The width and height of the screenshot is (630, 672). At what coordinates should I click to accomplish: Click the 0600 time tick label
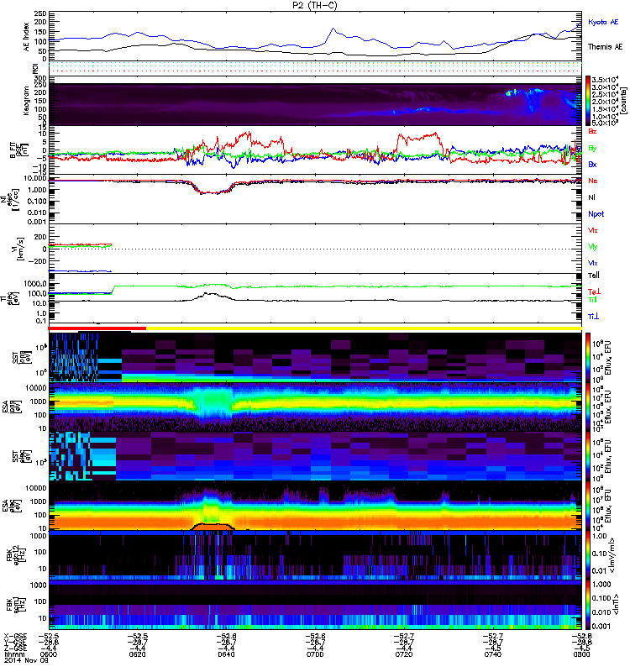49,654
